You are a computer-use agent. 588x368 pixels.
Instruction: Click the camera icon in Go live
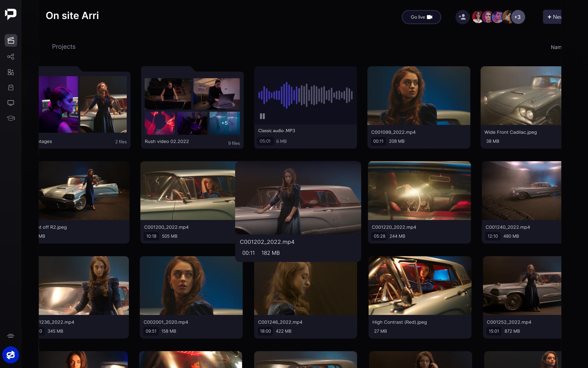tap(430, 17)
